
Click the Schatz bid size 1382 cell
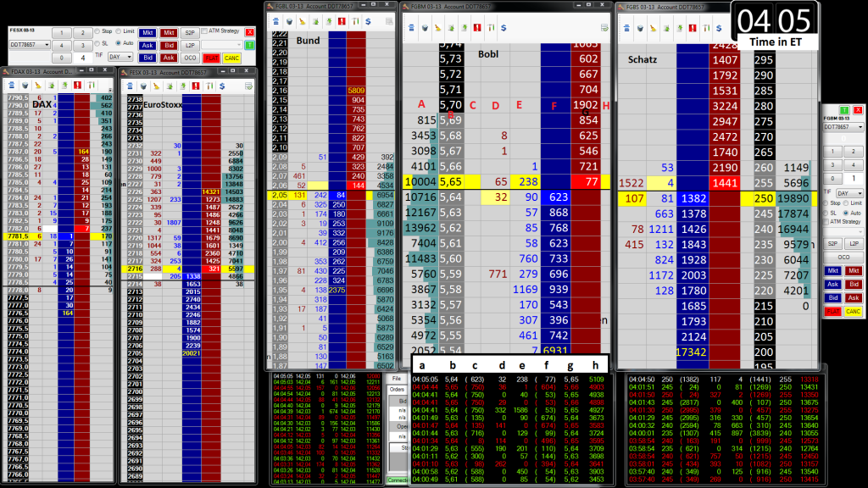(x=693, y=198)
